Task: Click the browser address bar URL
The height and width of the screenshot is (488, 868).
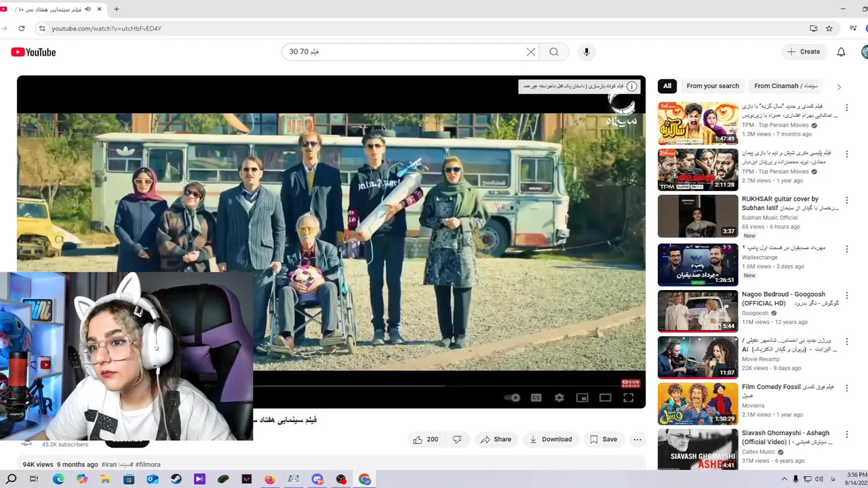Action: [106, 28]
